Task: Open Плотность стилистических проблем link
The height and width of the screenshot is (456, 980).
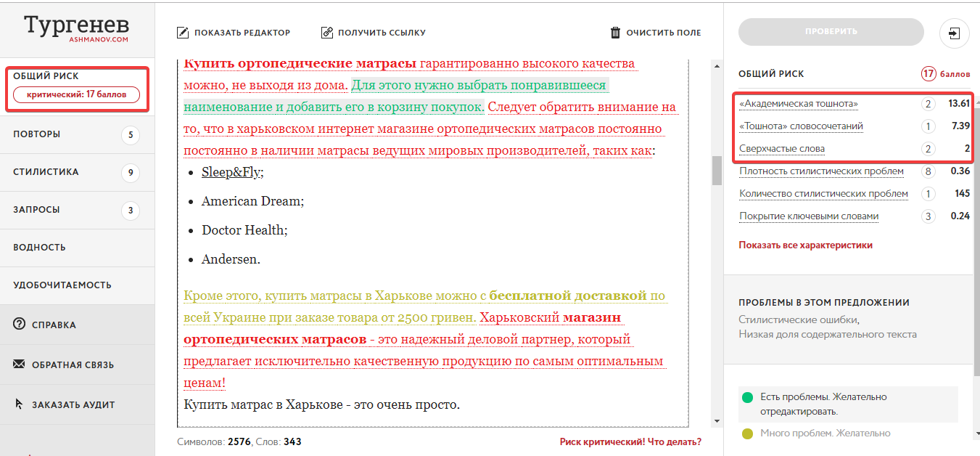Action: (821, 171)
